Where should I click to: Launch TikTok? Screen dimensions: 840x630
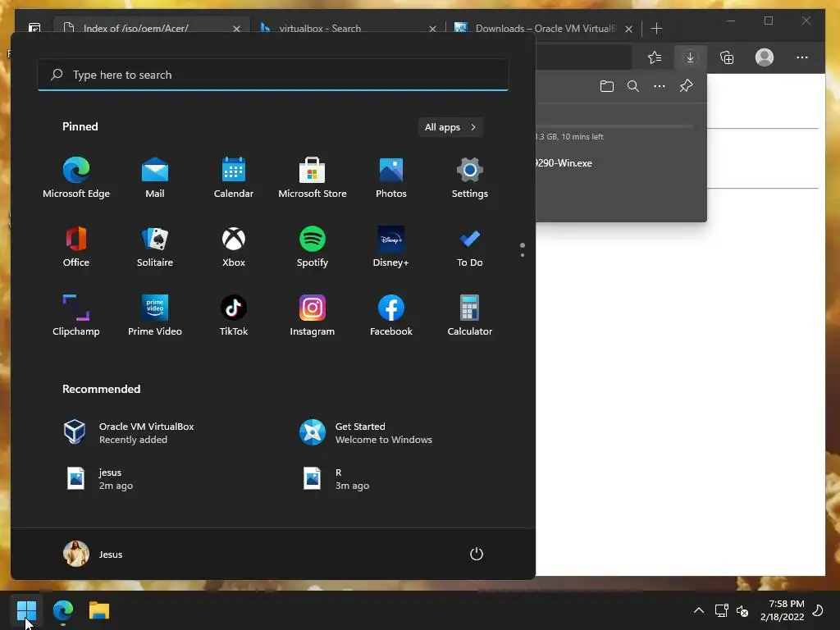234,316
